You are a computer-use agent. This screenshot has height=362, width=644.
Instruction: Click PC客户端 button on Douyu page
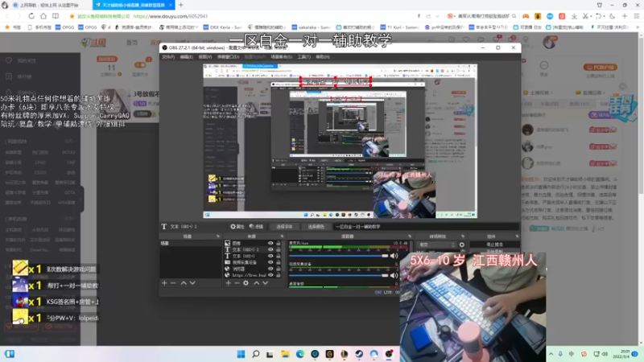[x=601, y=67]
